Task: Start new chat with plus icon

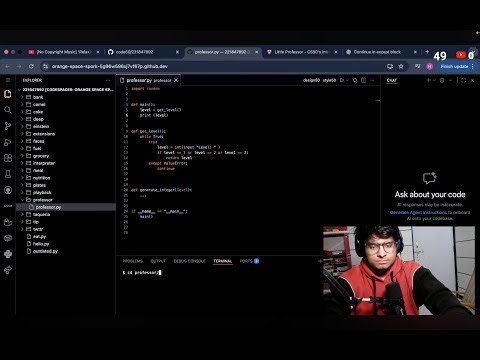Action: coord(429,80)
